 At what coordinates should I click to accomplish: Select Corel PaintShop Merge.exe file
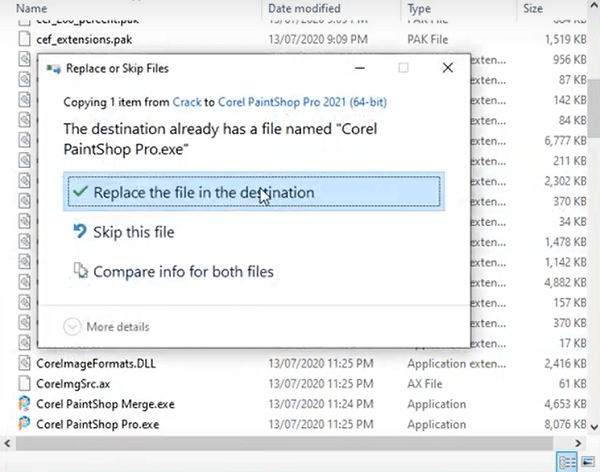(105, 404)
